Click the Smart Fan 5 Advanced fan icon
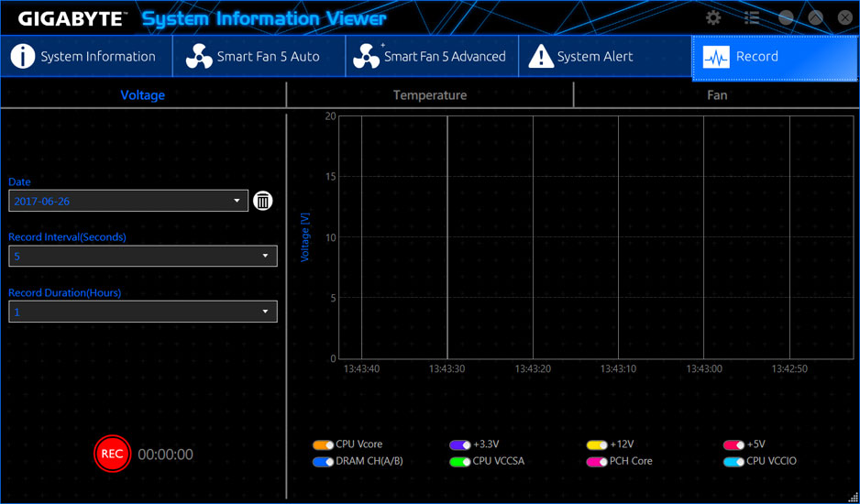The image size is (860, 504). click(367, 57)
